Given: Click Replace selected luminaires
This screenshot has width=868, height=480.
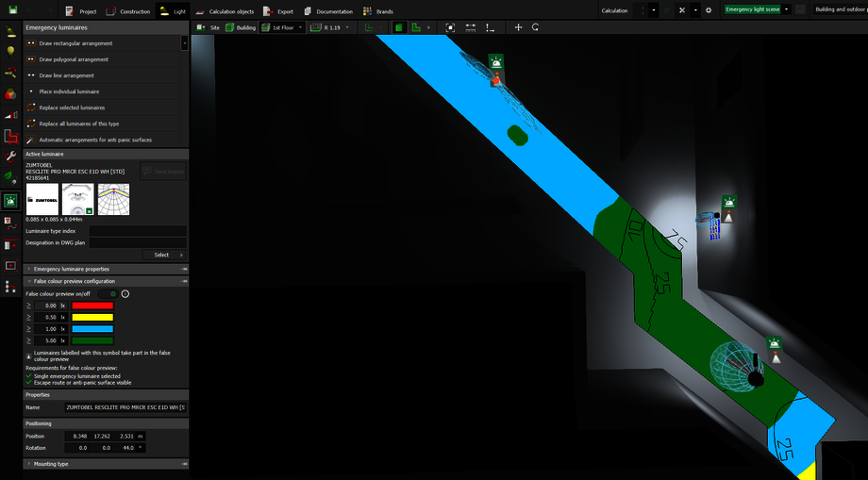Looking at the screenshot, I should pyautogui.click(x=72, y=108).
